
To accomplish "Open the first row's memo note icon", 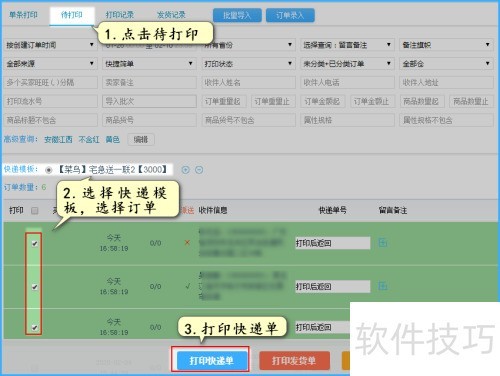I will (383, 242).
